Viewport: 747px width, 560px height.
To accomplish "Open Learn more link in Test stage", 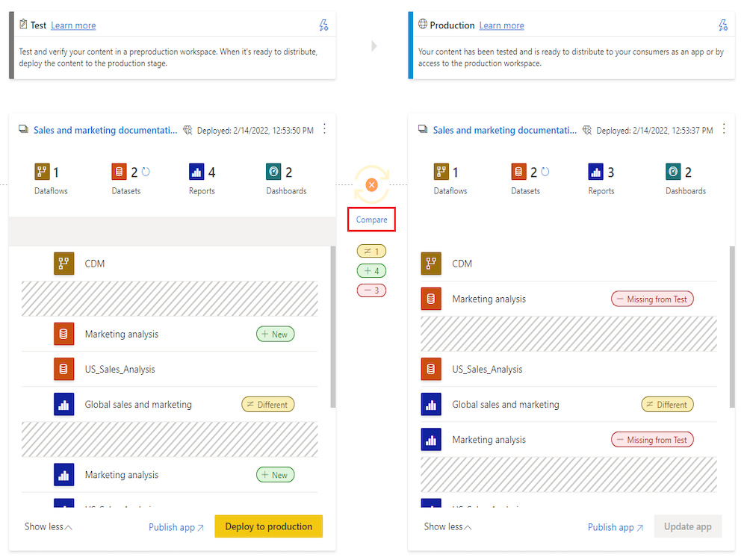I will pos(73,25).
